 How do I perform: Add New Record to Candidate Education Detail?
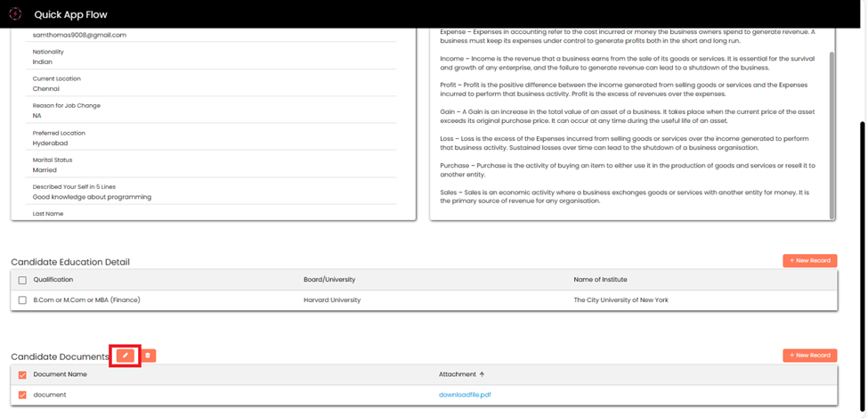[809, 260]
